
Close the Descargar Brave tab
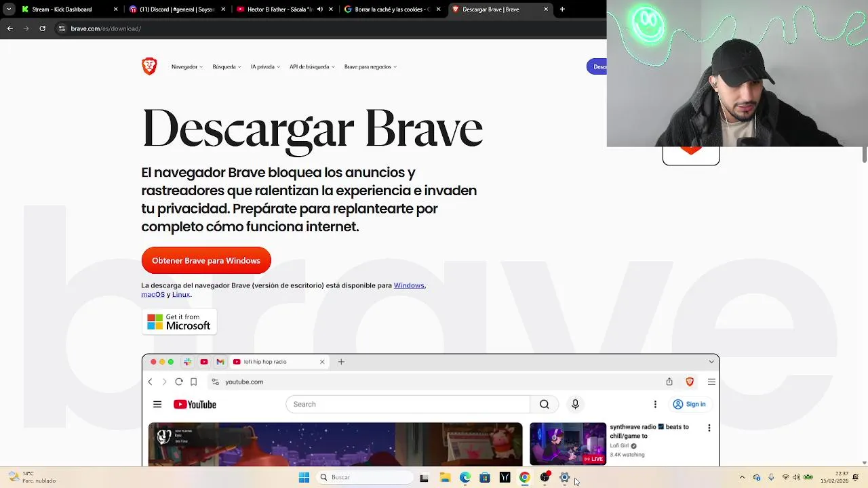click(546, 9)
